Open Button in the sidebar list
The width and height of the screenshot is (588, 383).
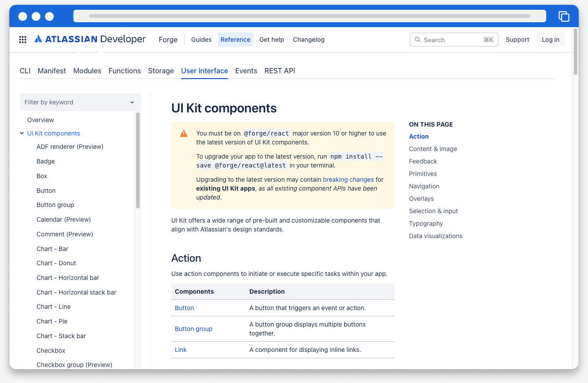46,191
